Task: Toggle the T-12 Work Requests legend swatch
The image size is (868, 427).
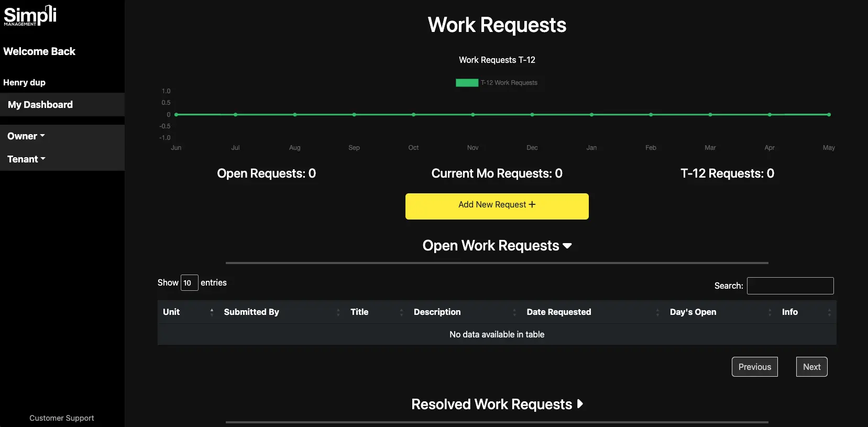Action: [x=467, y=83]
